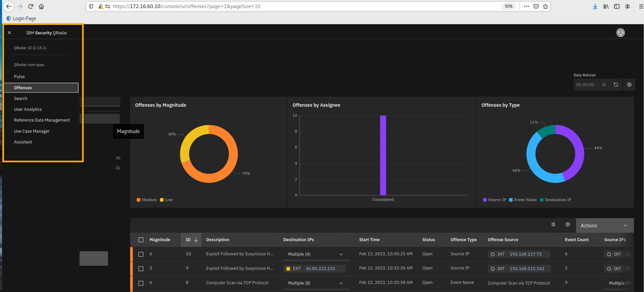The image size is (644, 292).
Task: Open Reference Data Management app
Action: point(41,120)
